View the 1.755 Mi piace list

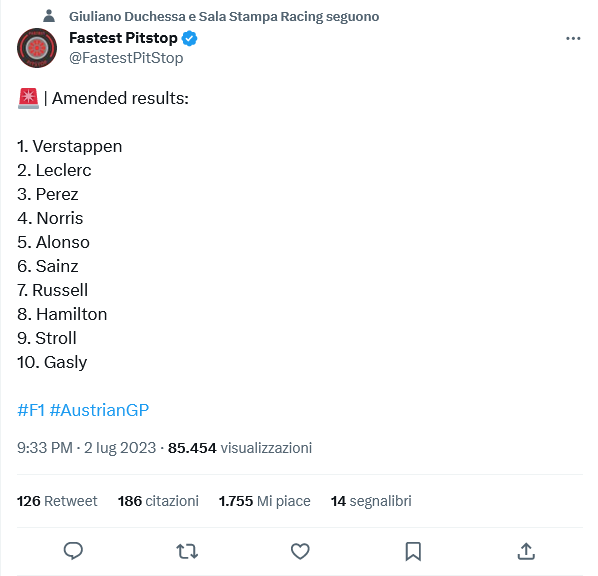coord(265,501)
